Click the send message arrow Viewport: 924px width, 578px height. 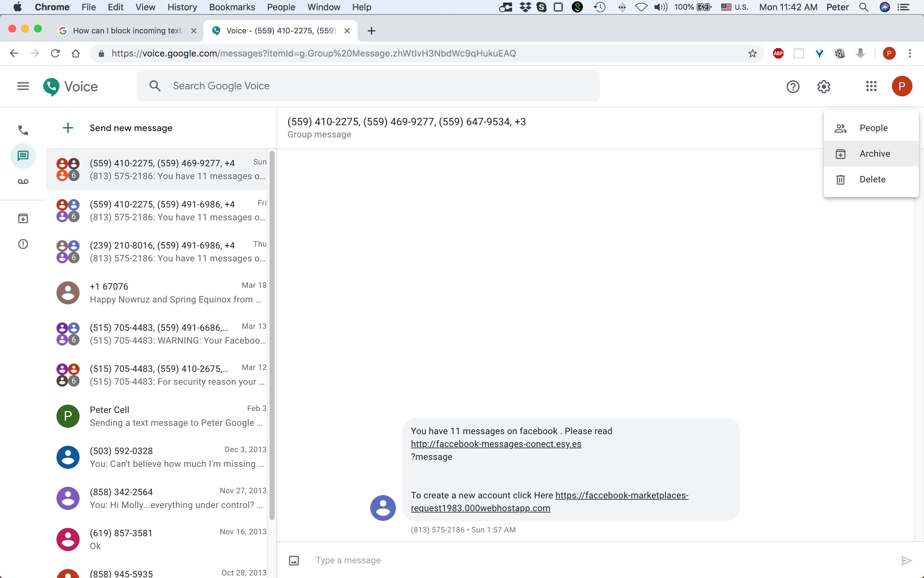[906, 560]
